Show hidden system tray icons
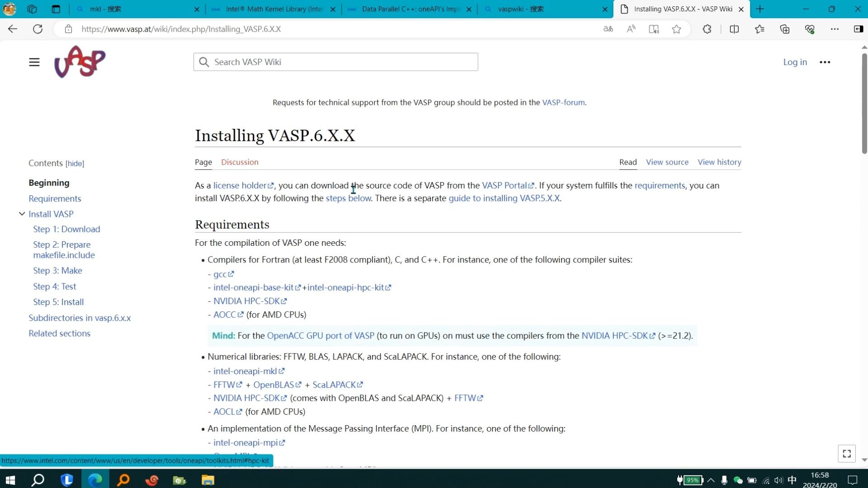 coord(711,480)
